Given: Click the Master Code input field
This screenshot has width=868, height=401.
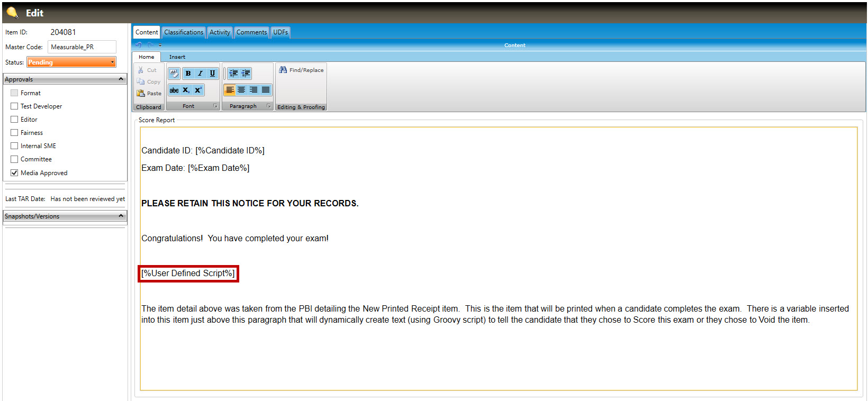Looking at the screenshot, I should pyautogui.click(x=82, y=47).
